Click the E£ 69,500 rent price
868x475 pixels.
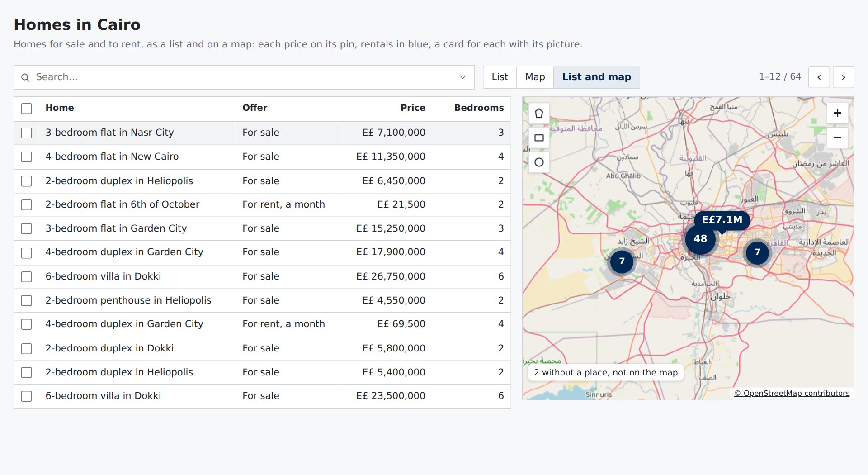tap(401, 324)
